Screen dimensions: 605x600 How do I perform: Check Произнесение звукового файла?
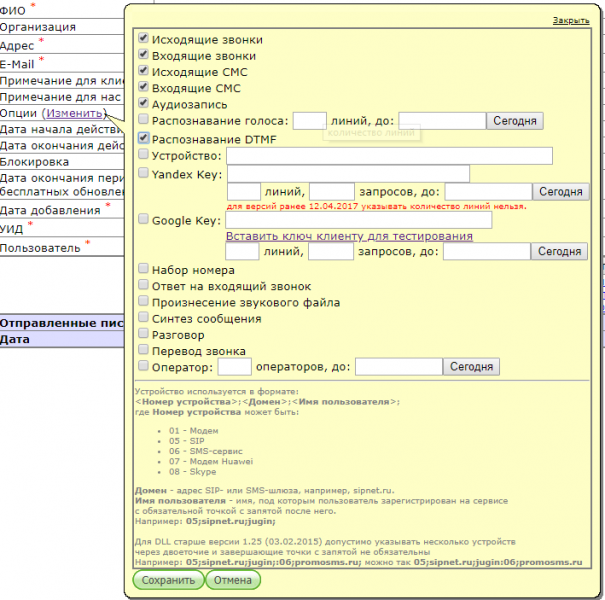tap(143, 301)
